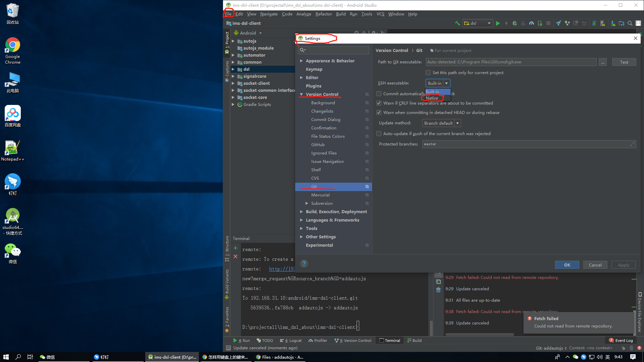Open the SDK Manager icon

[613, 23]
